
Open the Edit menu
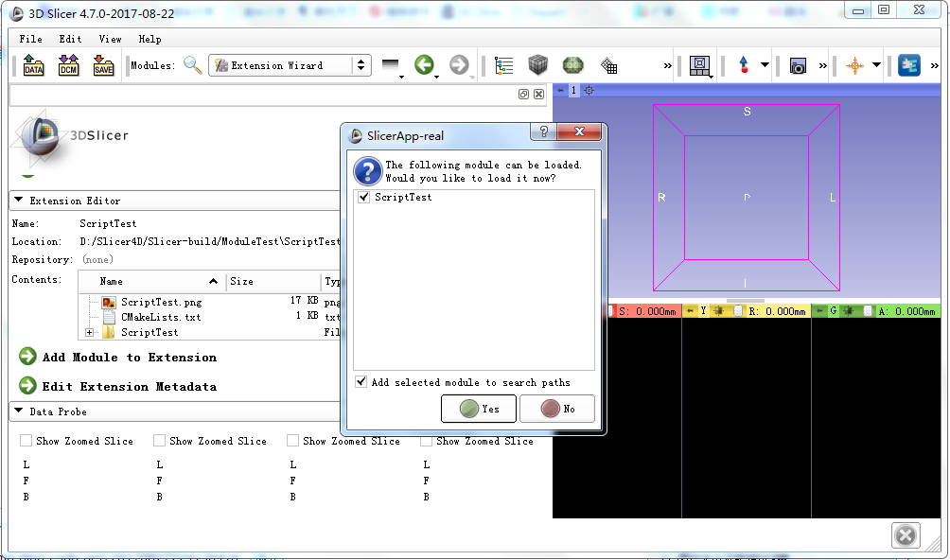[x=70, y=39]
